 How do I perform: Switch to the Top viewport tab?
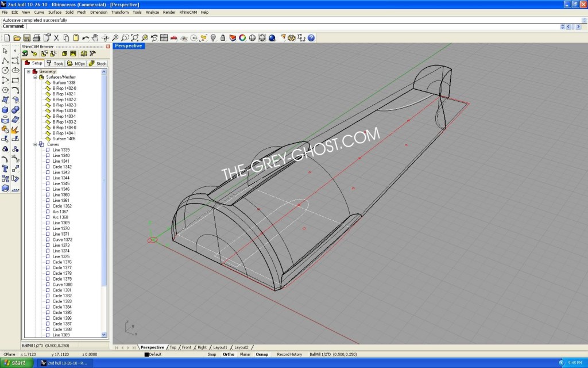(173, 347)
